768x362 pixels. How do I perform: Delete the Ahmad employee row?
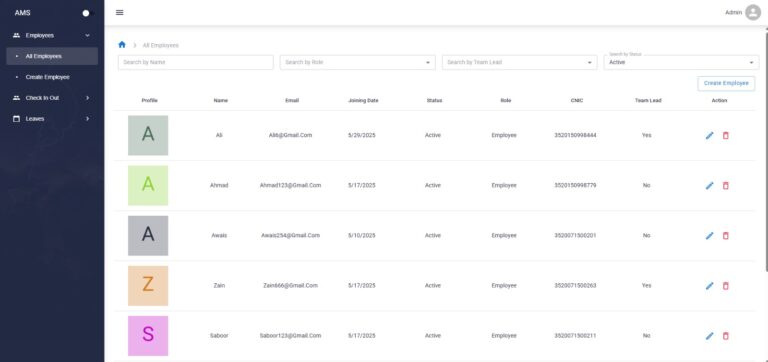click(x=726, y=186)
